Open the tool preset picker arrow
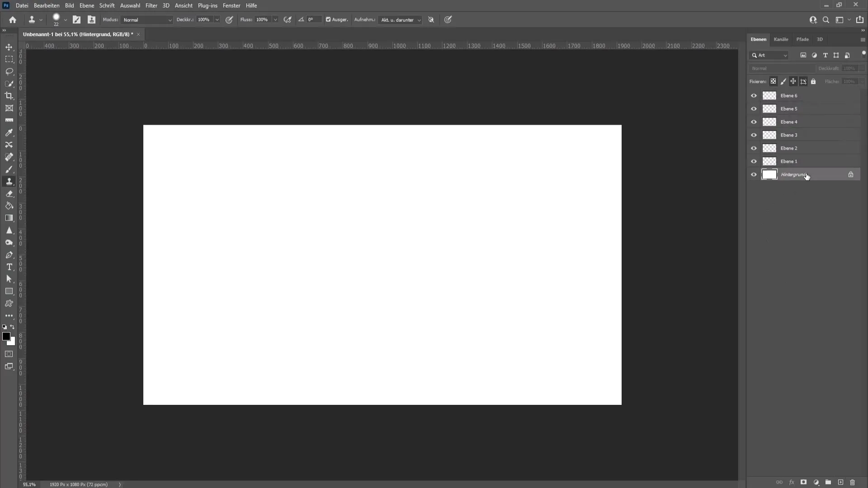The width and height of the screenshot is (868, 488). click(x=41, y=20)
